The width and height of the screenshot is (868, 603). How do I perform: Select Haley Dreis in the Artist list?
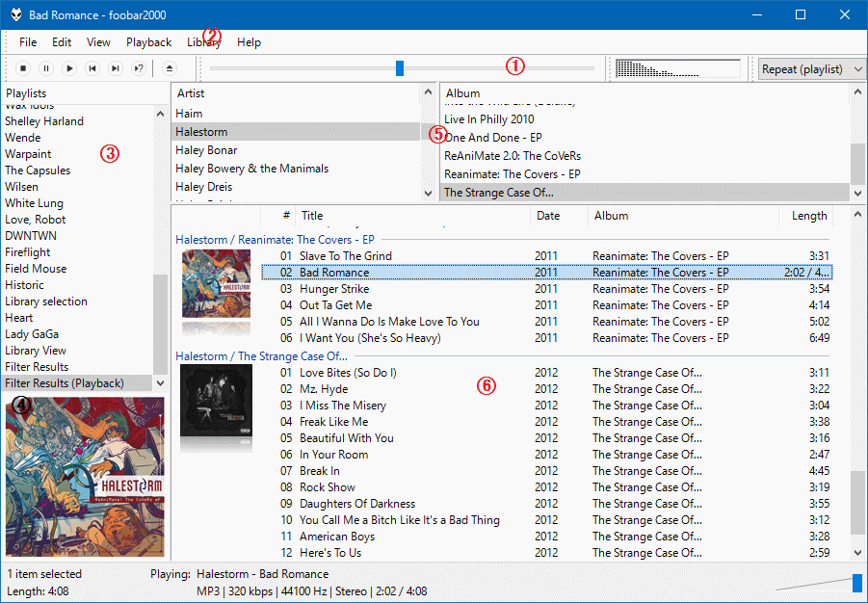(296, 187)
